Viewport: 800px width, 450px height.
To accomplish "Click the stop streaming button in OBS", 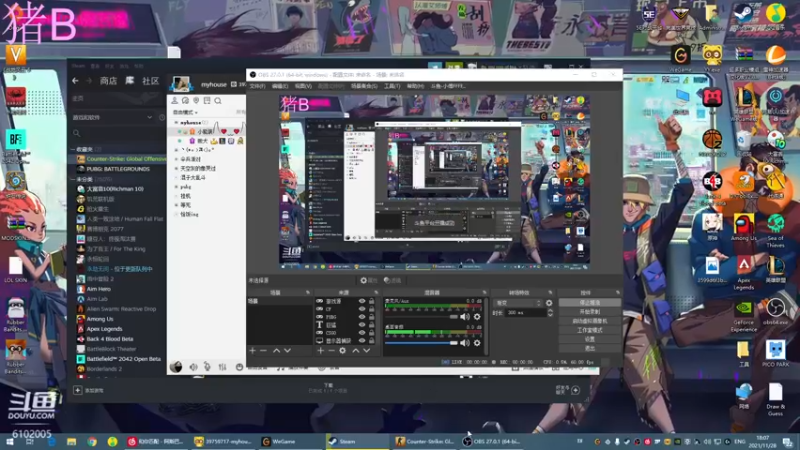I will (590, 303).
